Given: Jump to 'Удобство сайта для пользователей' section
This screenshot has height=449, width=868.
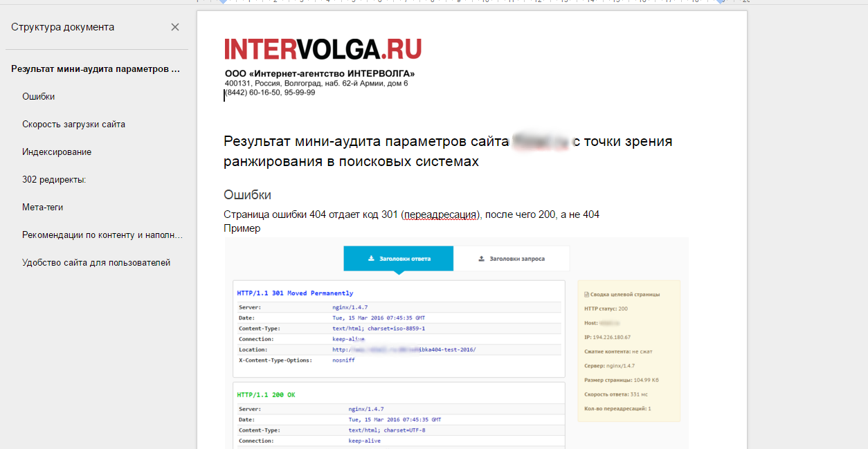Looking at the screenshot, I should pos(96,263).
